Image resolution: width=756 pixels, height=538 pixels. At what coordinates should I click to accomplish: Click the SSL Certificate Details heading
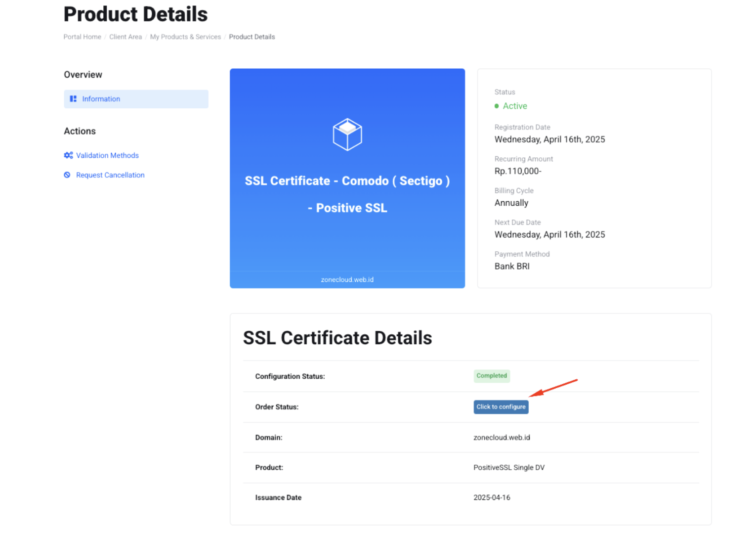pyautogui.click(x=337, y=338)
